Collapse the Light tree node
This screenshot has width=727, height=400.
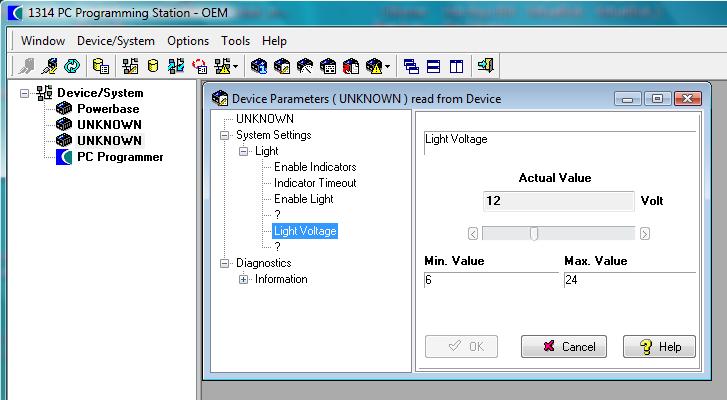[244, 151]
